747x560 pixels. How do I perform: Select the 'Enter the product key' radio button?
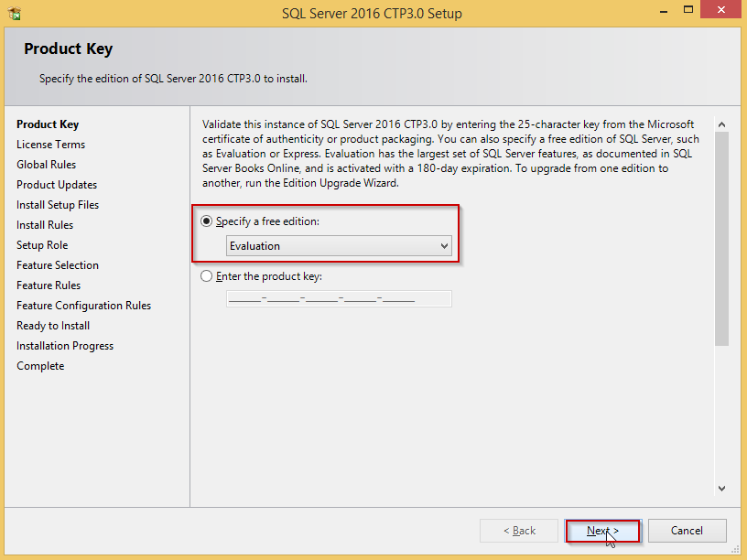click(x=206, y=276)
